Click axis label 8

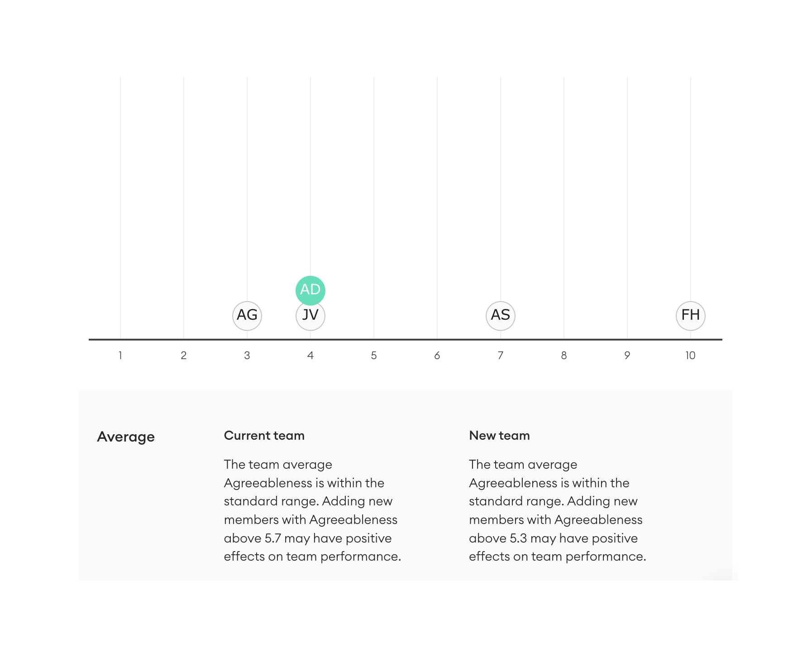click(x=564, y=355)
